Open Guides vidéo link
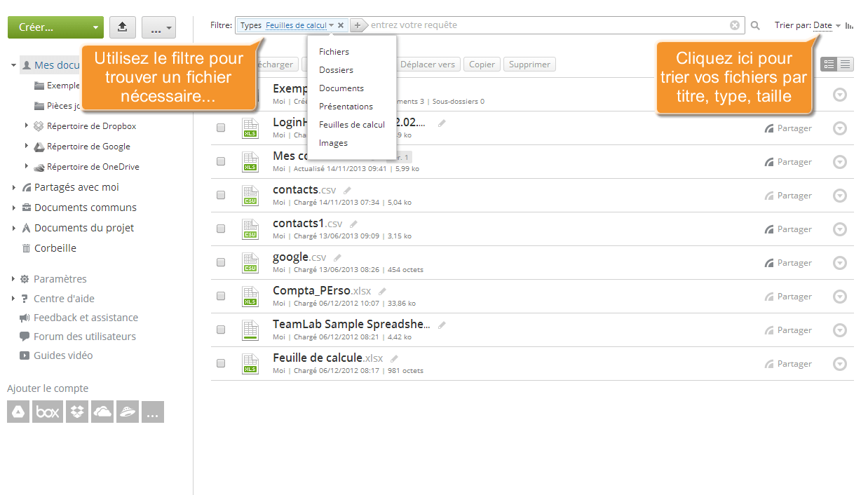The image size is (868, 495). pyautogui.click(x=63, y=355)
